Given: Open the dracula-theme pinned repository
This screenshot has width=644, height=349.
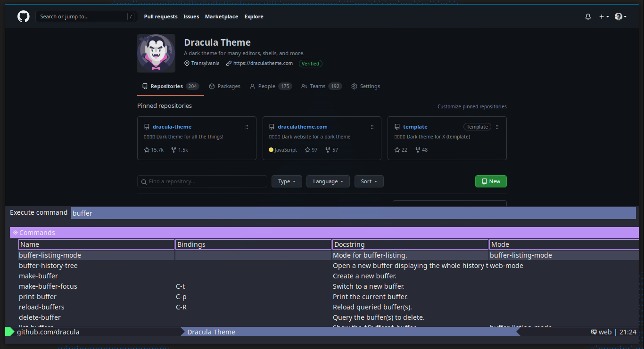Looking at the screenshot, I should coord(172,127).
